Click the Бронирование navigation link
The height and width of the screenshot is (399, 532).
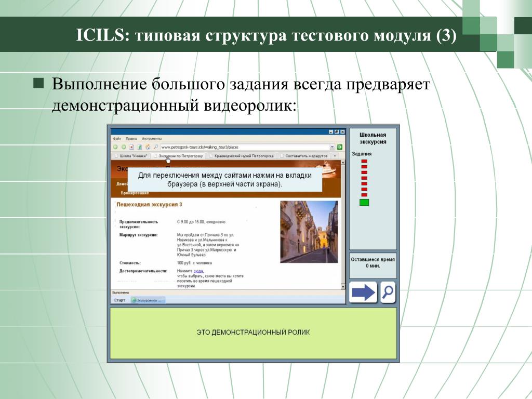click(x=135, y=193)
